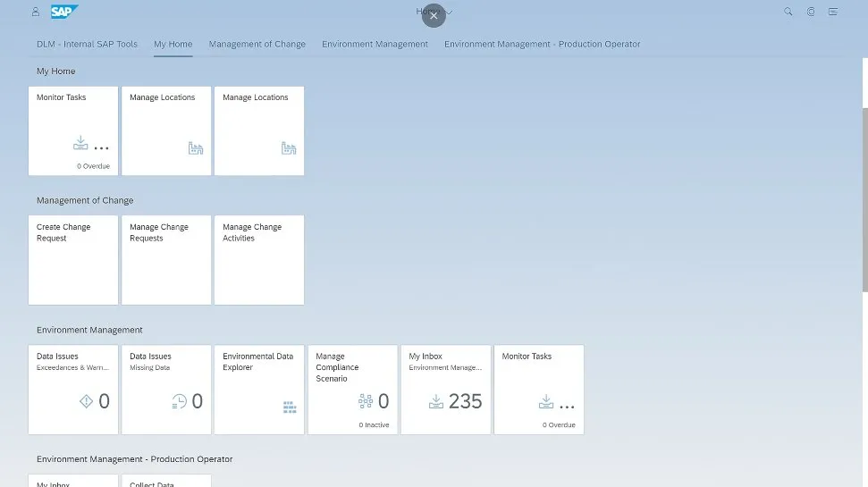Click inbox icon beside 235 count

tap(436, 402)
